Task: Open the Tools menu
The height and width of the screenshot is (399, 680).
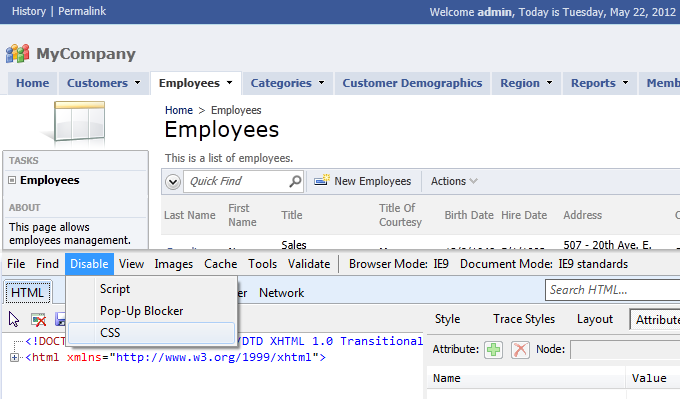Action: pyautogui.click(x=262, y=264)
